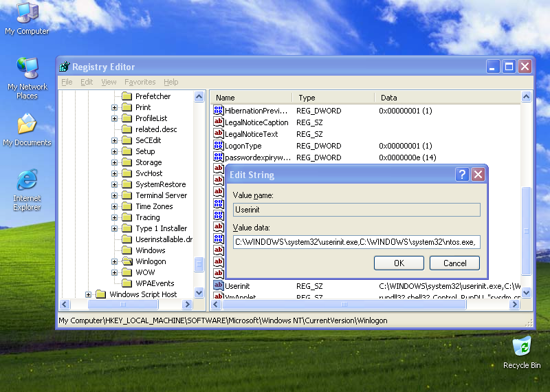Select the Userinstallable.dr tree key

164,239
